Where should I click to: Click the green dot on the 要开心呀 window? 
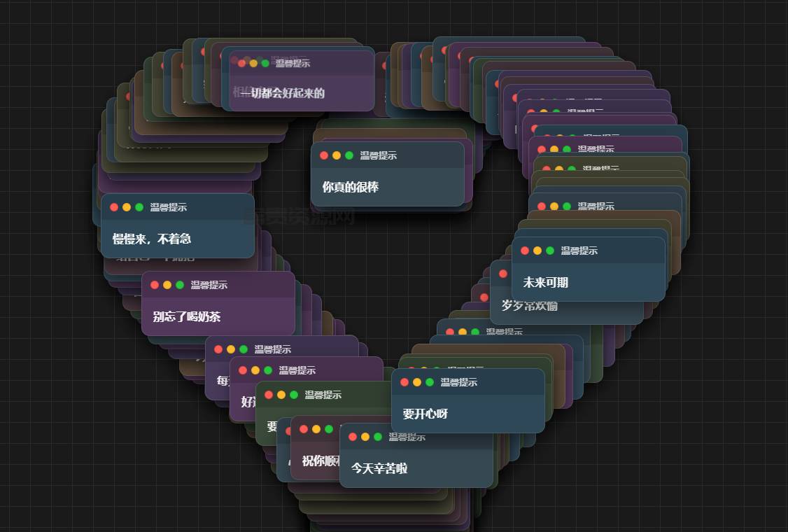pyautogui.click(x=430, y=382)
